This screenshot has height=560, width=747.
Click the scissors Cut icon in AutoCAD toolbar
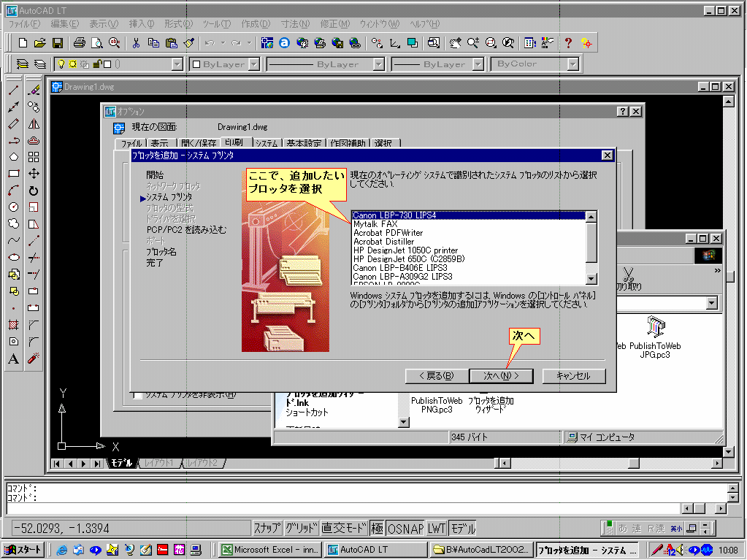pyautogui.click(x=136, y=43)
